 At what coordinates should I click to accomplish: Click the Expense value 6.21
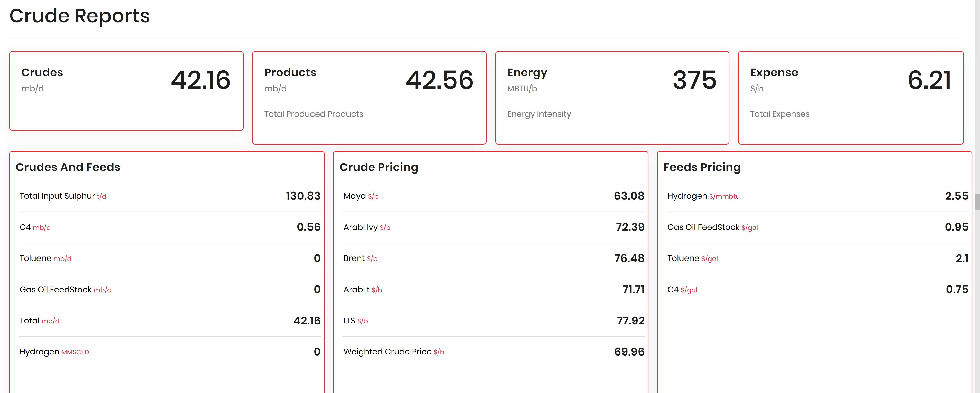point(929,80)
